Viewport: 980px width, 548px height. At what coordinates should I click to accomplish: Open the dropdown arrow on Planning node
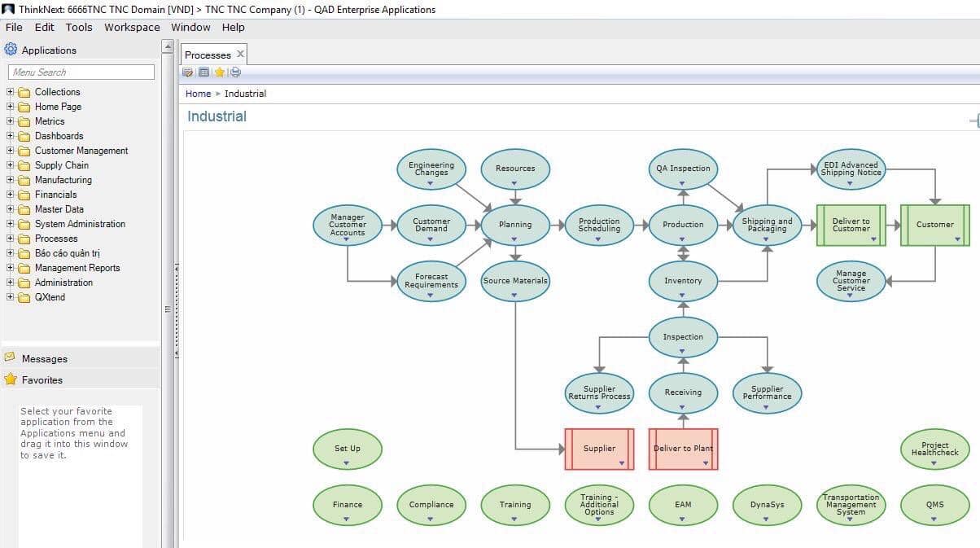(x=515, y=239)
